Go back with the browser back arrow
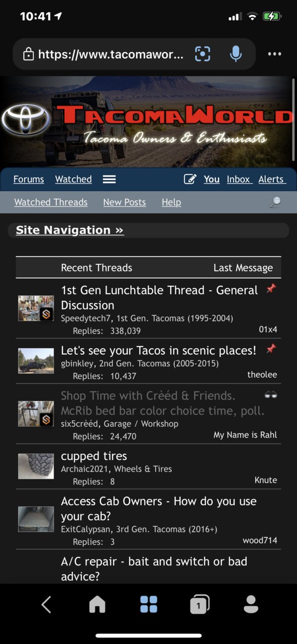The height and width of the screenshot is (644, 297). [46, 604]
